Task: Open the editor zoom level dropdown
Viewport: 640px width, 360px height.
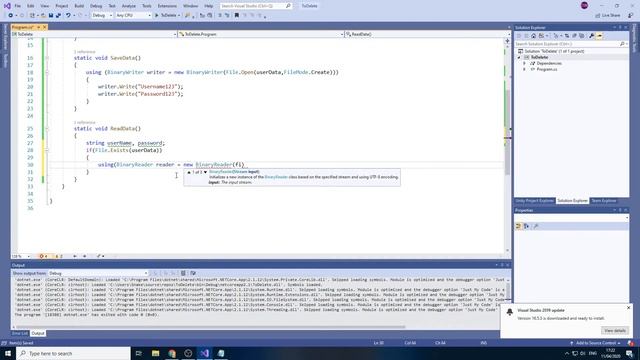Action: coord(21,256)
